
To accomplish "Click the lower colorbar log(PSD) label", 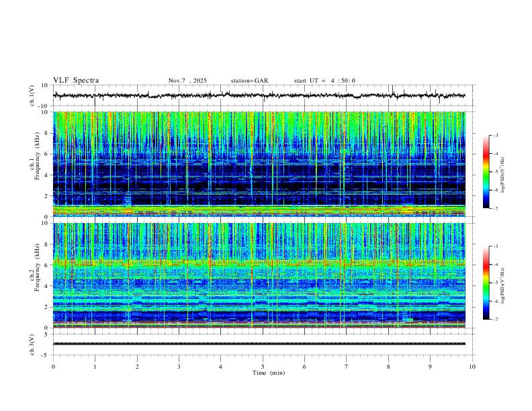I will [503, 285].
